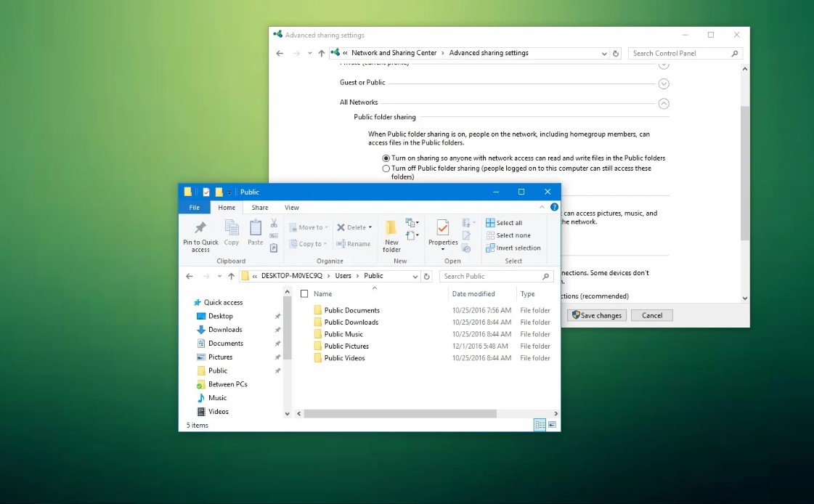The height and width of the screenshot is (504, 814).
Task: Cancel the advanced sharing settings
Action: click(651, 315)
